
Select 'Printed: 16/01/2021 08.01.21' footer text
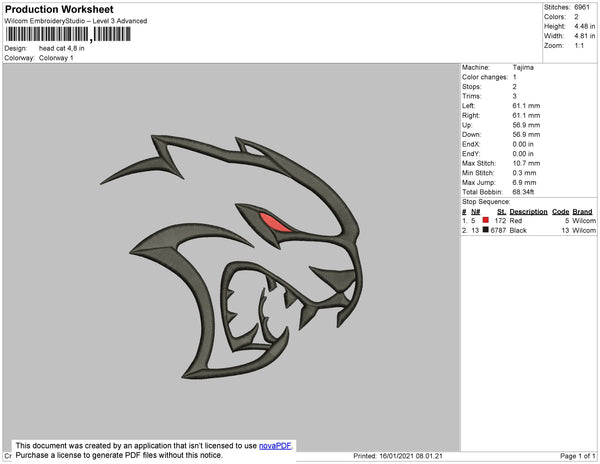coord(398,456)
